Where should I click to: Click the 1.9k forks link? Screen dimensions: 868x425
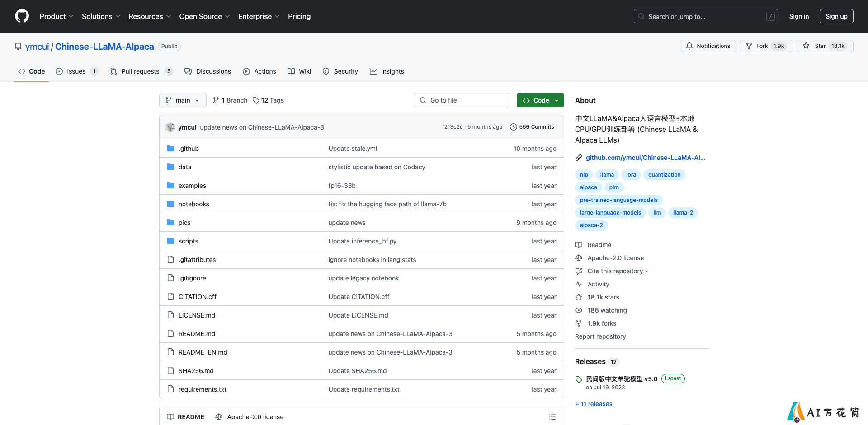602,323
